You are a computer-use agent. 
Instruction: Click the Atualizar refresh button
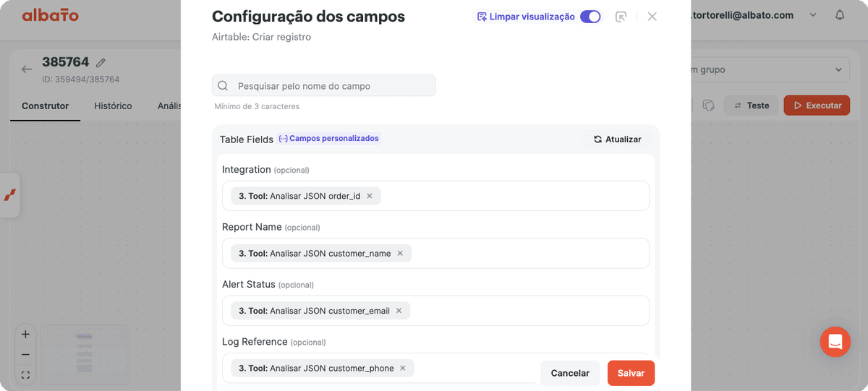pyautogui.click(x=618, y=139)
